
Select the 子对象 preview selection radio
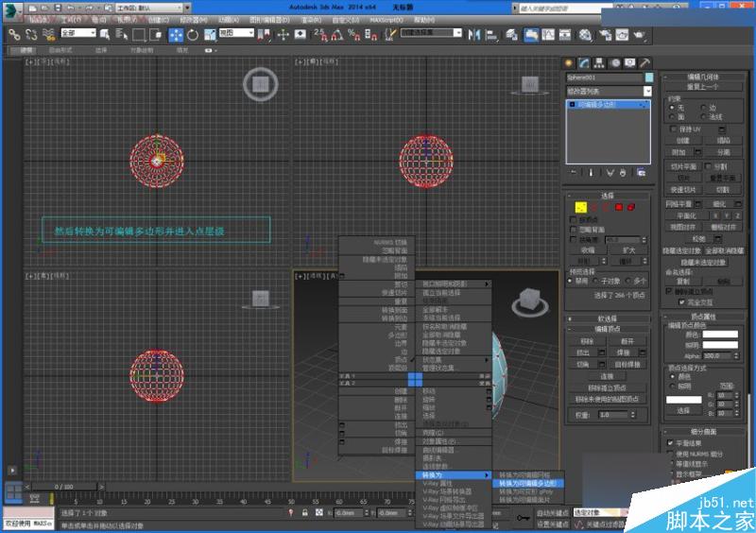click(596, 281)
